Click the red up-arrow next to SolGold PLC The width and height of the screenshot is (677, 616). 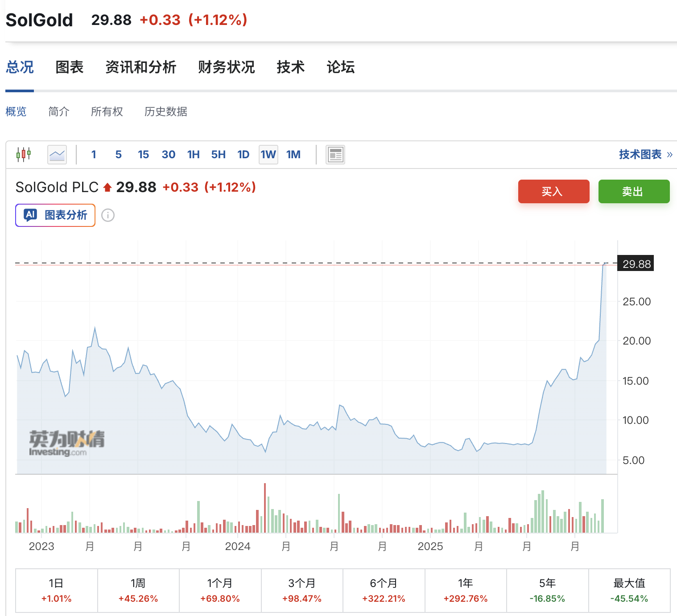point(107,188)
